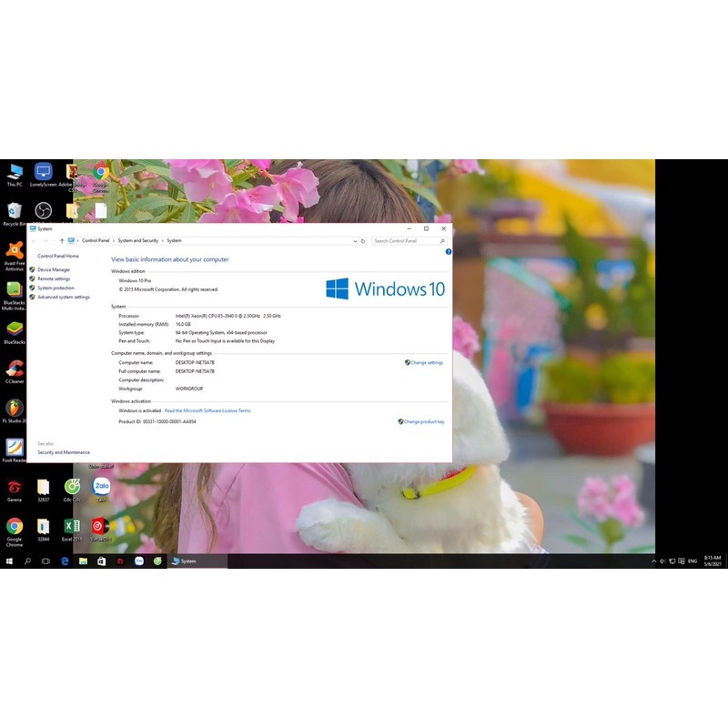Click ENG language indicator in tray
The width and height of the screenshot is (728, 728).
pos(693,561)
